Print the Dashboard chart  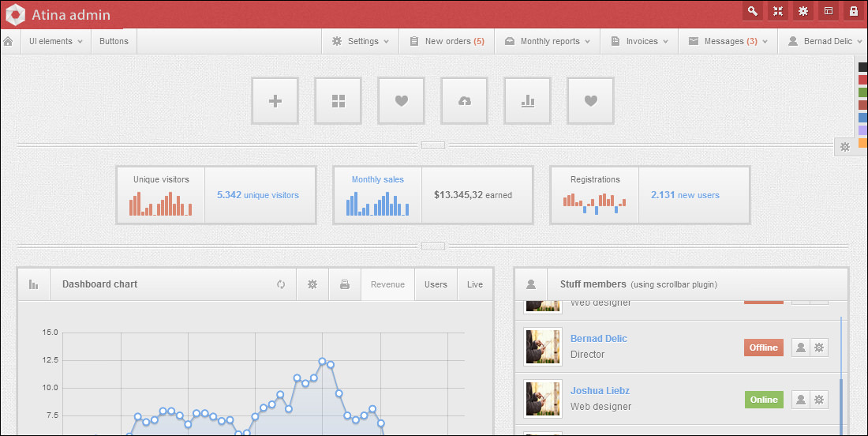pos(345,284)
